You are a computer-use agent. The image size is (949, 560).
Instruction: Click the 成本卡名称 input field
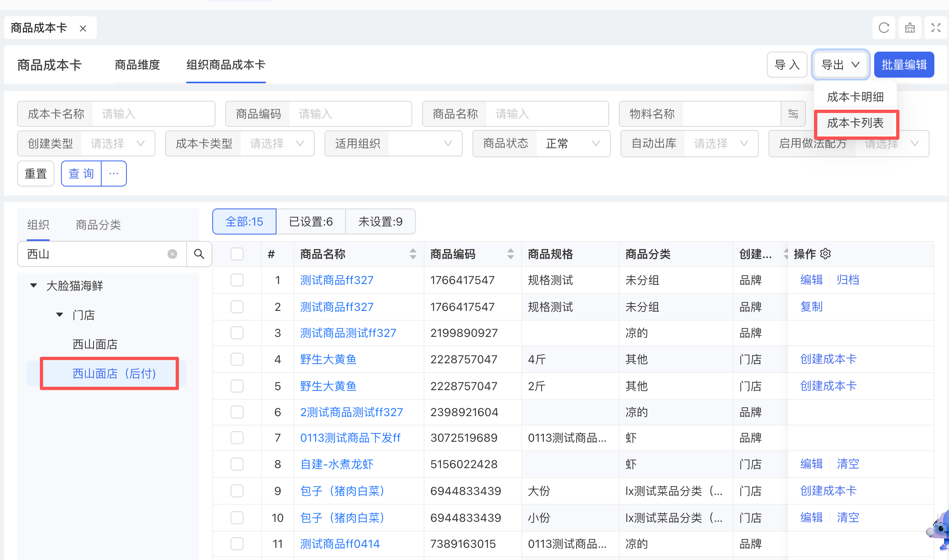[153, 114]
